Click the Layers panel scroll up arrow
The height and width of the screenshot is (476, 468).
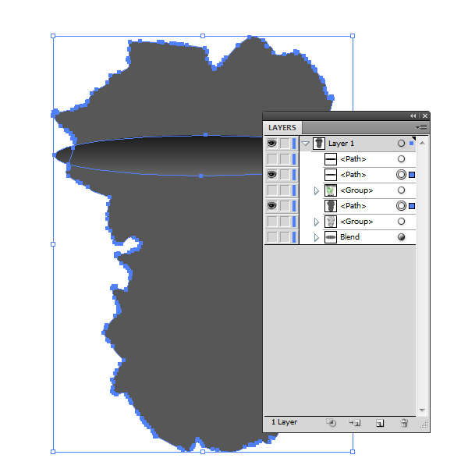(x=422, y=143)
